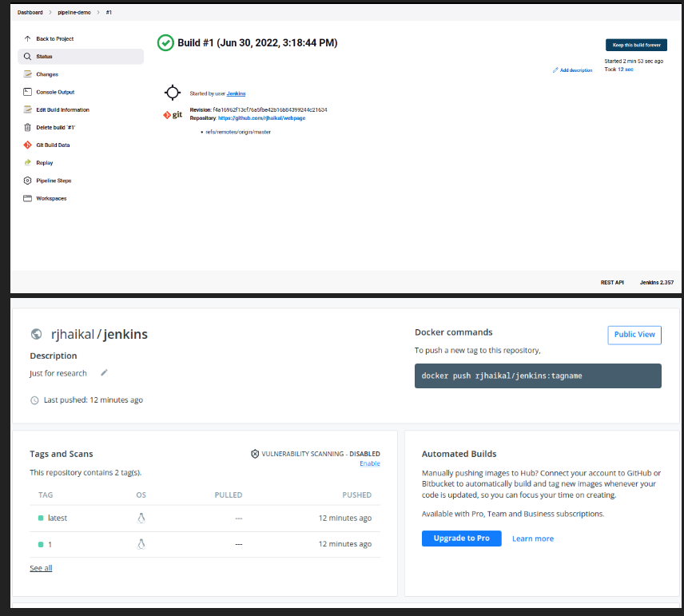684x616 pixels.
Task: Click the globe icon beside rjhaikal/jenkins
Action: pos(36,334)
